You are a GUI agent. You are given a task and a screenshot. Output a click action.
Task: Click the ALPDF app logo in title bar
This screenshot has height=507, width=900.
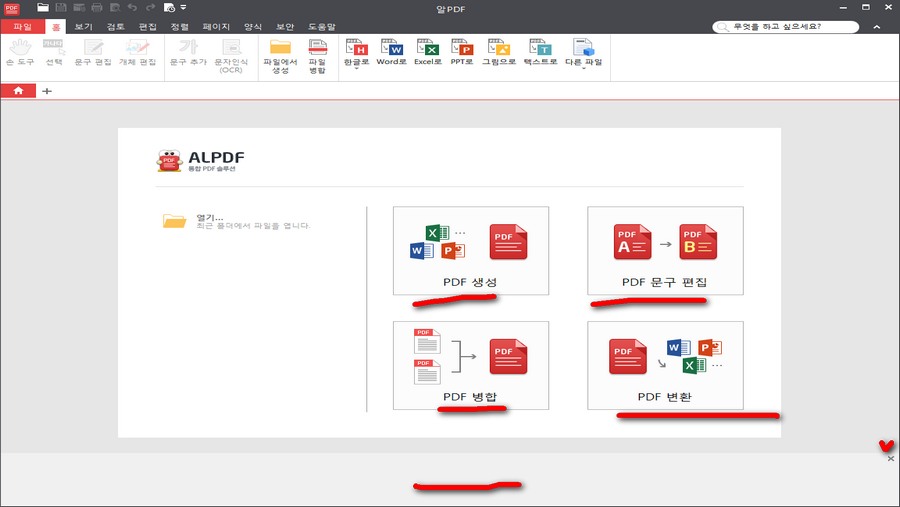(x=11, y=9)
